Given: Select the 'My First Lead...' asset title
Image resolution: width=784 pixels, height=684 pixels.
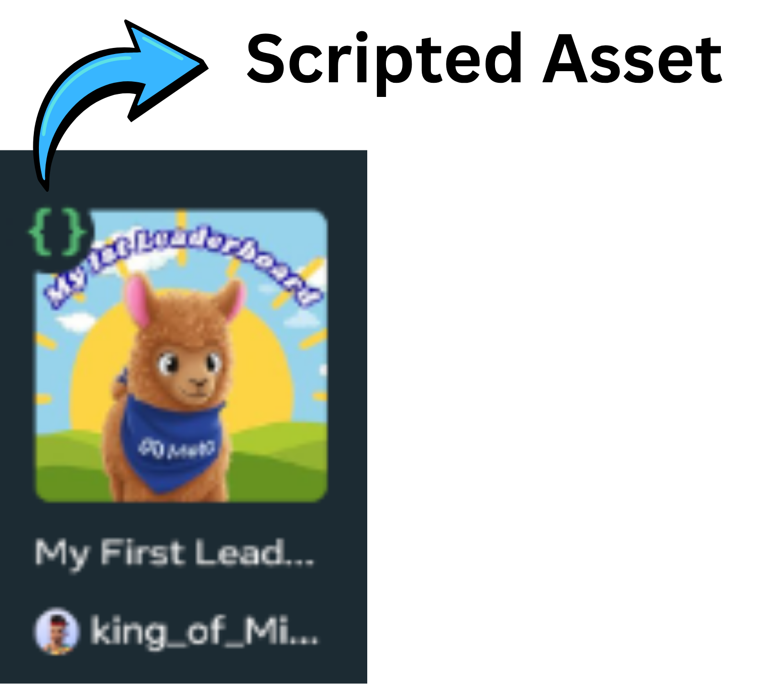Looking at the screenshot, I should click(174, 554).
